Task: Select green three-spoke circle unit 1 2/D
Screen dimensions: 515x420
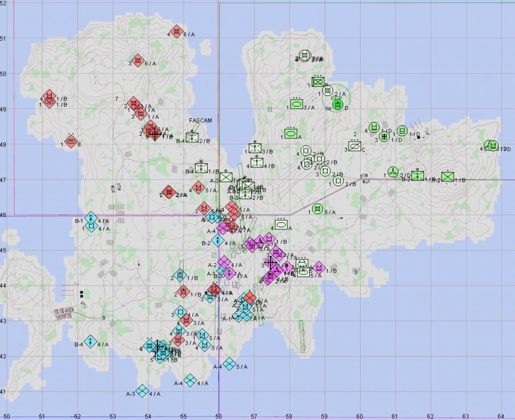Action: (x=394, y=172)
